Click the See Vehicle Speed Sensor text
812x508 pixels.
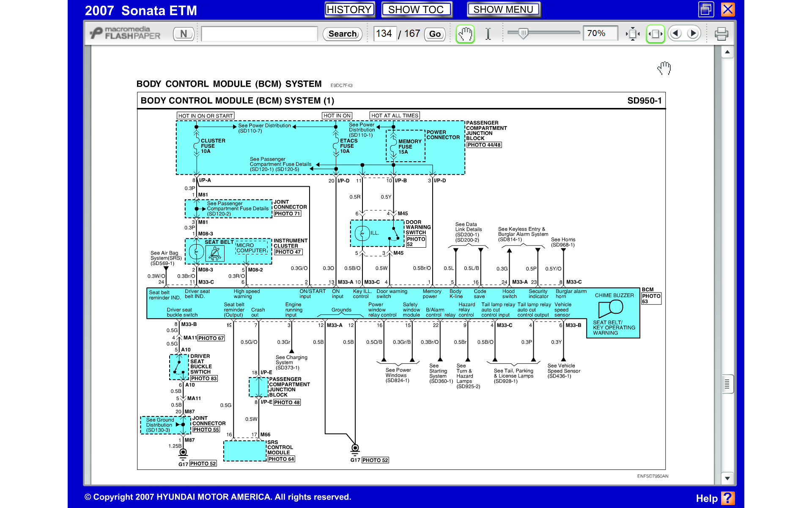click(564, 371)
